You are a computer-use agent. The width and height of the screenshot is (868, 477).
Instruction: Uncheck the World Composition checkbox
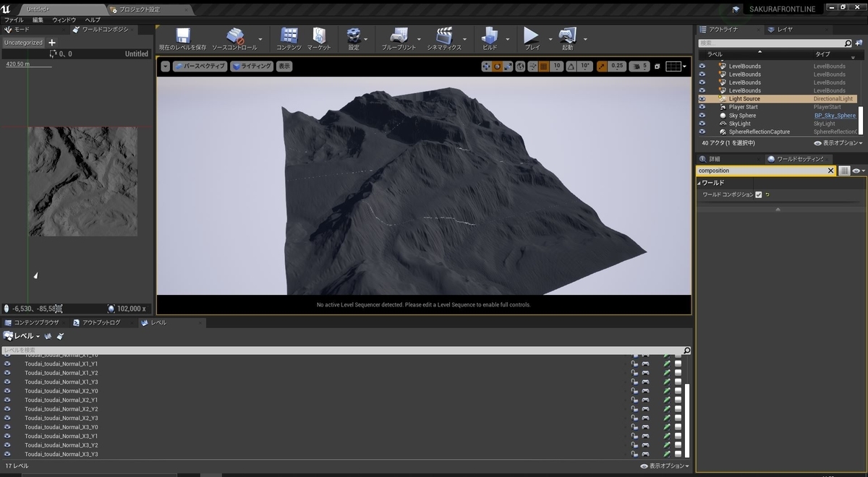coord(758,194)
